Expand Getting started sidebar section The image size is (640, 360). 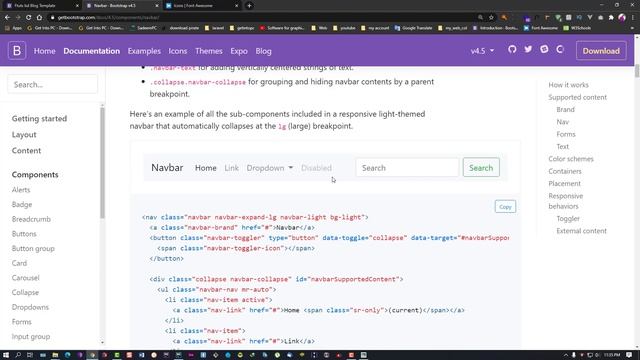[39, 118]
